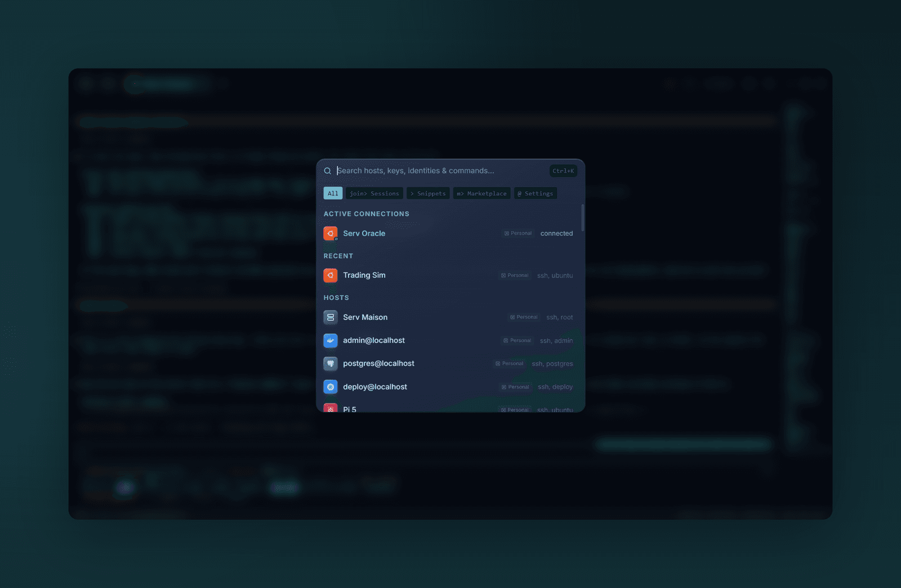Connect to the Pi 5 host
901x588 pixels.
coord(450,407)
